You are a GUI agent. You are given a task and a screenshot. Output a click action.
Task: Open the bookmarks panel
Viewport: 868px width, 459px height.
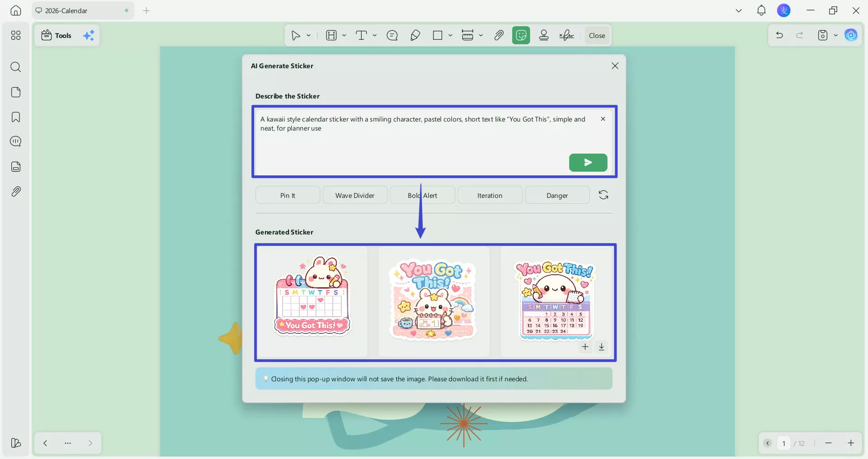tap(16, 117)
